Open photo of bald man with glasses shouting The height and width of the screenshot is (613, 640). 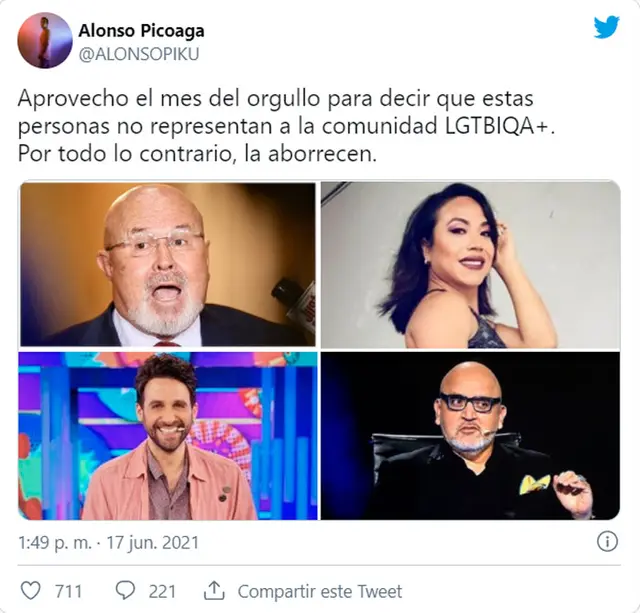pos(168,264)
